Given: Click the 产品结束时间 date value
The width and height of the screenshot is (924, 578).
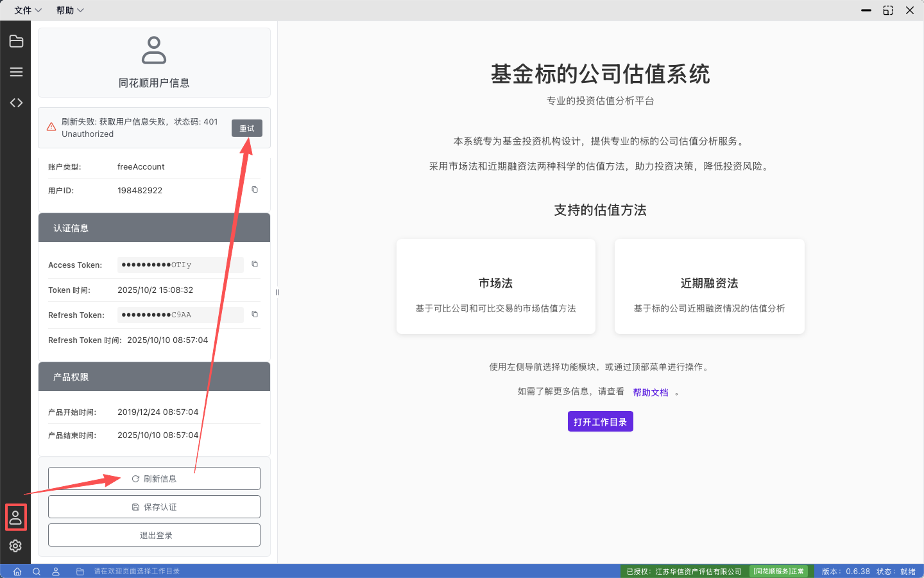Looking at the screenshot, I should tap(158, 435).
